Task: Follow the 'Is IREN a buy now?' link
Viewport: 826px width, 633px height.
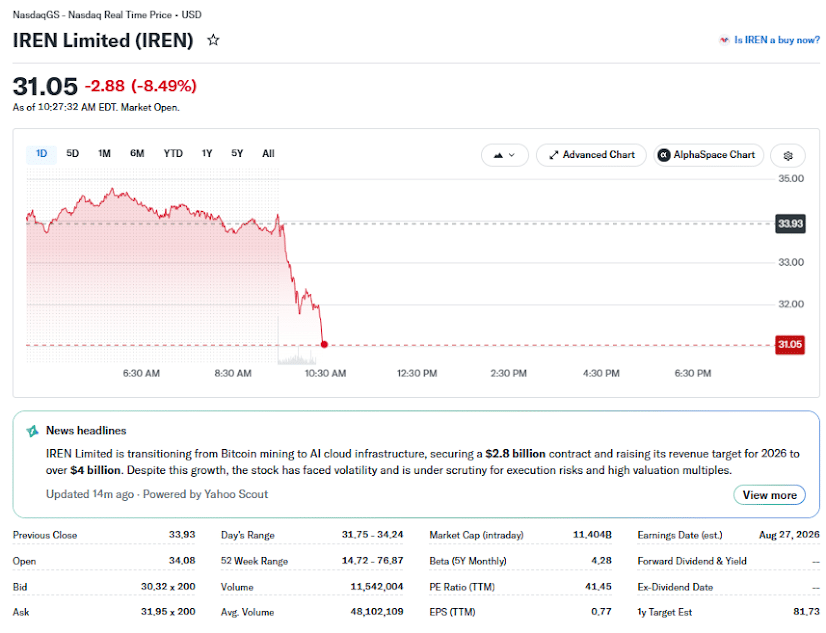Action: point(777,40)
